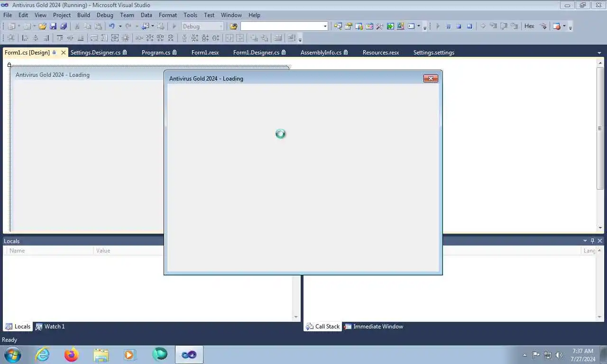Select the Locals tab
607x364 pixels.
pos(18,327)
